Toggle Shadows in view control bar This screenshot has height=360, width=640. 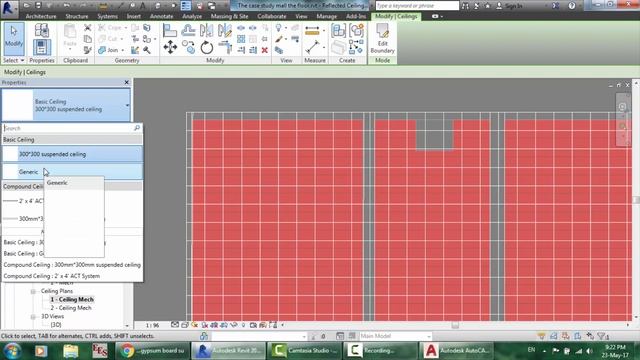(x=204, y=325)
